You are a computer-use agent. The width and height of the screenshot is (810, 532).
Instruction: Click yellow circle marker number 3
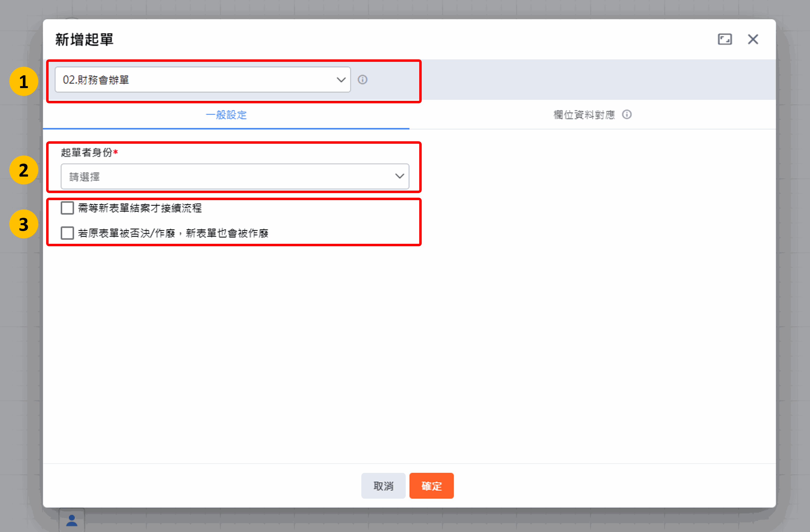(24, 224)
